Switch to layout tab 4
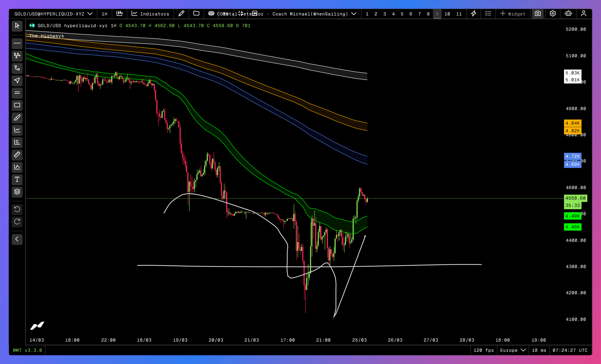This screenshot has width=601, height=364. [393, 14]
